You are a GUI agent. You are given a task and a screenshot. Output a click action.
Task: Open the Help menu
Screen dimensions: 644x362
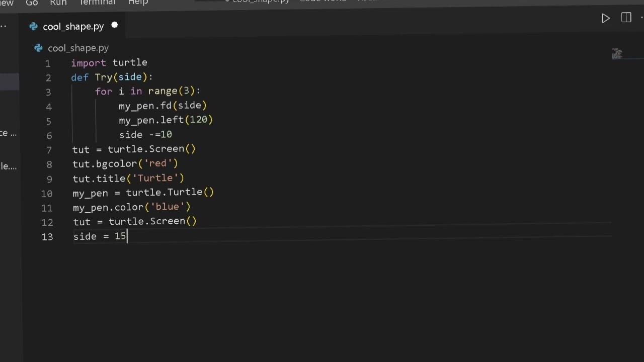click(x=138, y=3)
